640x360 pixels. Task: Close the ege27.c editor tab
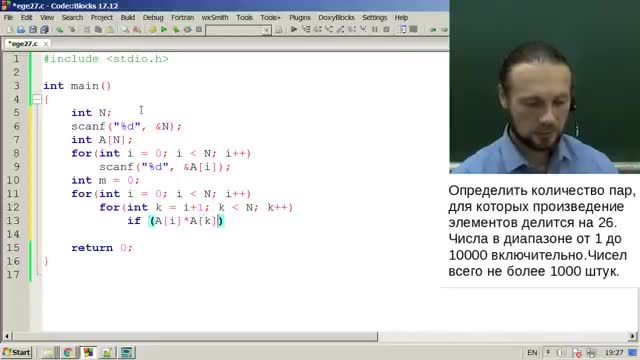46,44
